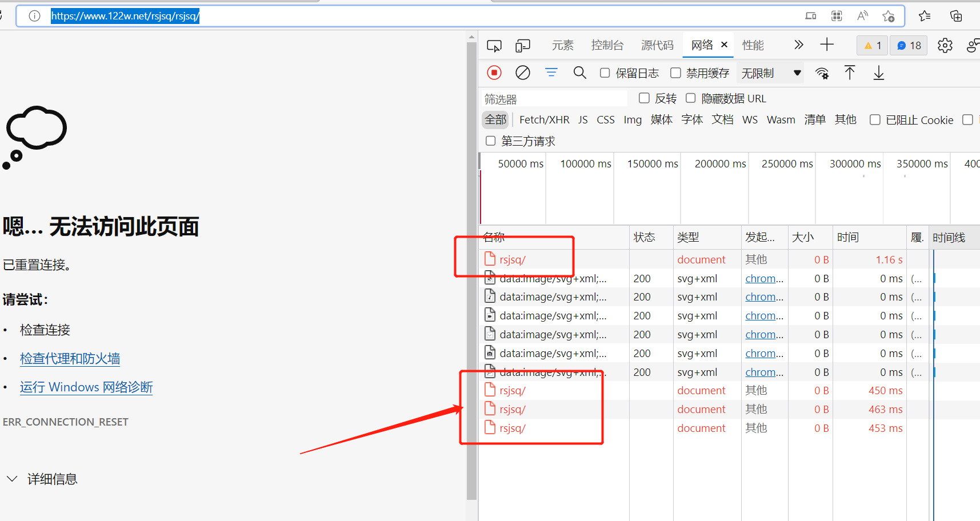Click the export HAR download arrow icon

pyautogui.click(x=878, y=73)
